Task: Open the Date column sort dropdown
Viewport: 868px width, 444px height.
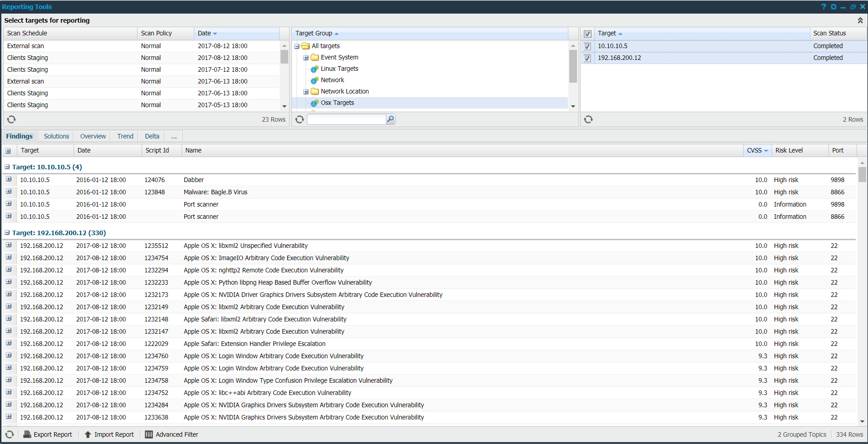Action: (x=214, y=33)
